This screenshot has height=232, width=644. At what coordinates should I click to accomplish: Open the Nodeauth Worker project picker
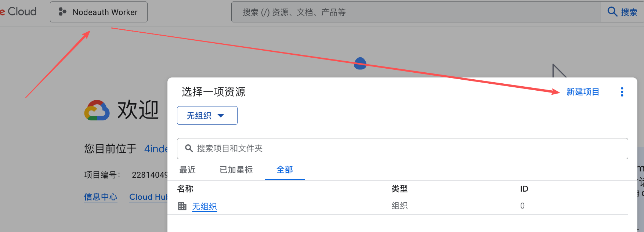[99, 12]
